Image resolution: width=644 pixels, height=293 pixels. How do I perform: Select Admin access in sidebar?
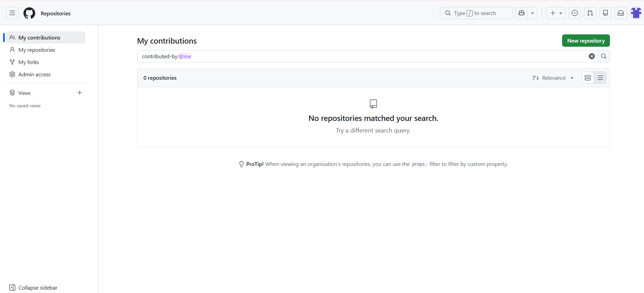(46, 74)
